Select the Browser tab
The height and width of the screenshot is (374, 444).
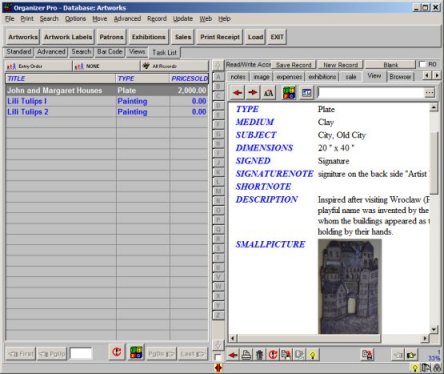(x=400, y=77)
